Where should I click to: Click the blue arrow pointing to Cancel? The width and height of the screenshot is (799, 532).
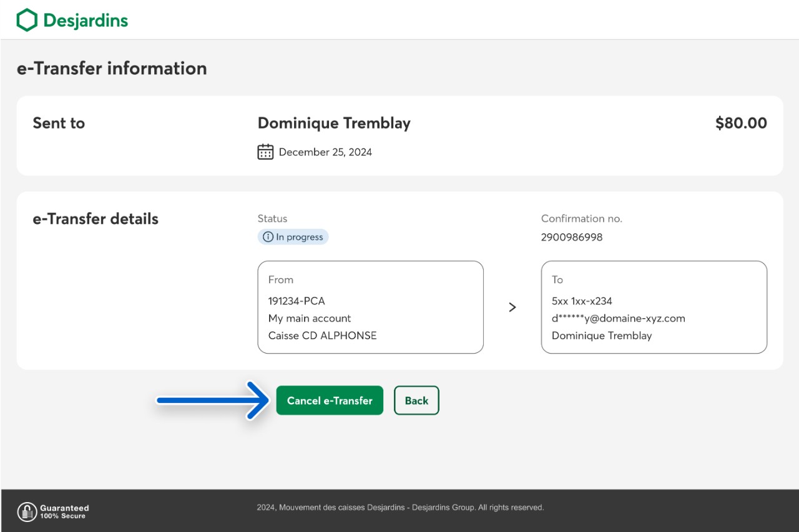pos(212,400)
